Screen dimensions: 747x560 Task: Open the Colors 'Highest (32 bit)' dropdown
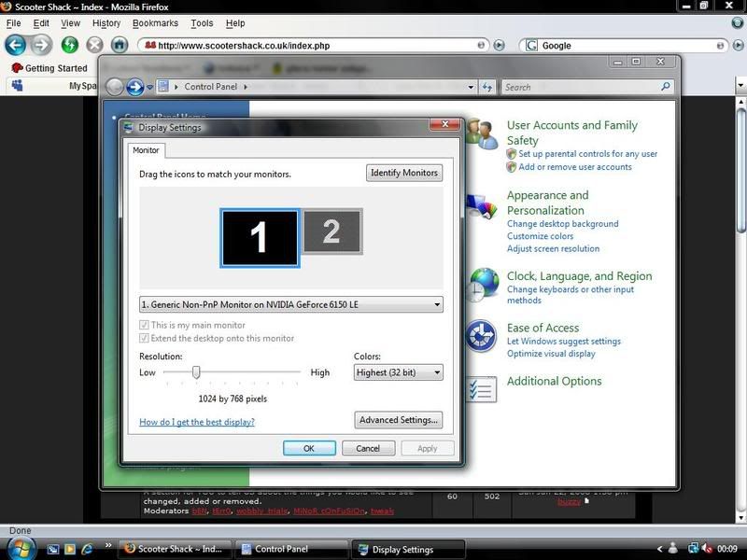point(436,372)
